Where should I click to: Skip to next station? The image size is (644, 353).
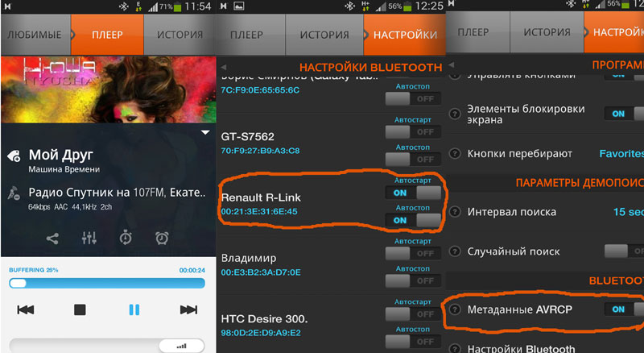(188, 309)
